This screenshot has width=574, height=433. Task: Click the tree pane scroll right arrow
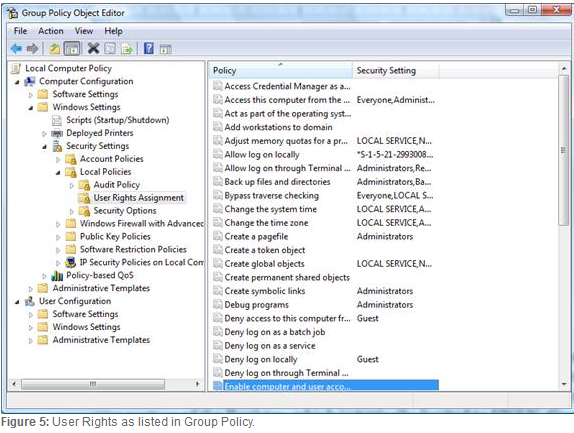pos(197,384)
